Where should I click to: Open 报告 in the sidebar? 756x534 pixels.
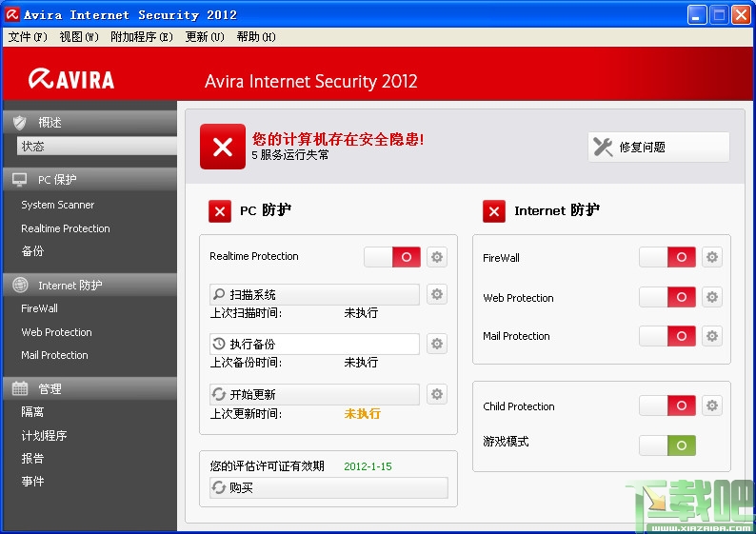pos(32,459)
